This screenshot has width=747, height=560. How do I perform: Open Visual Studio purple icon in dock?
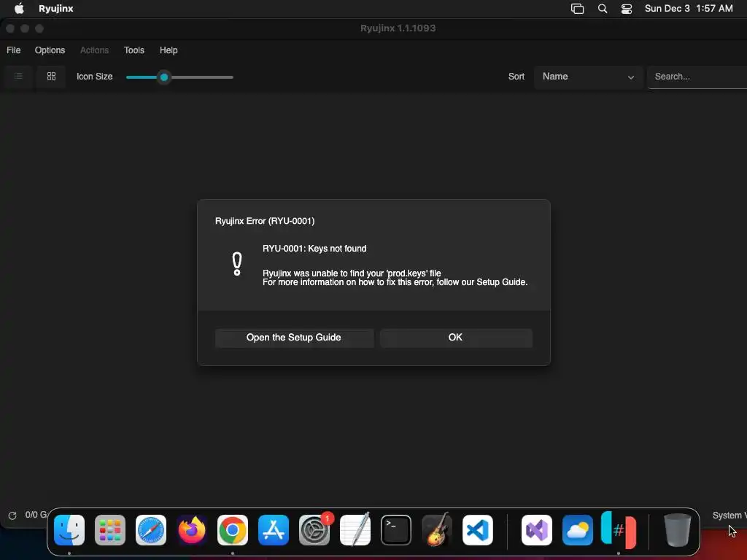[x=537, y=530]
